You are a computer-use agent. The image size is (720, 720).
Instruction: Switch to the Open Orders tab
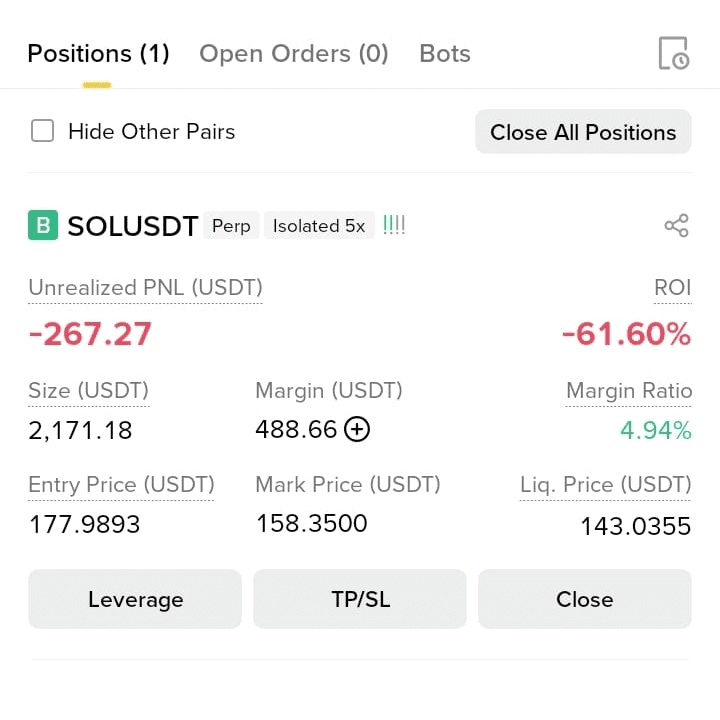pos(293,54)
